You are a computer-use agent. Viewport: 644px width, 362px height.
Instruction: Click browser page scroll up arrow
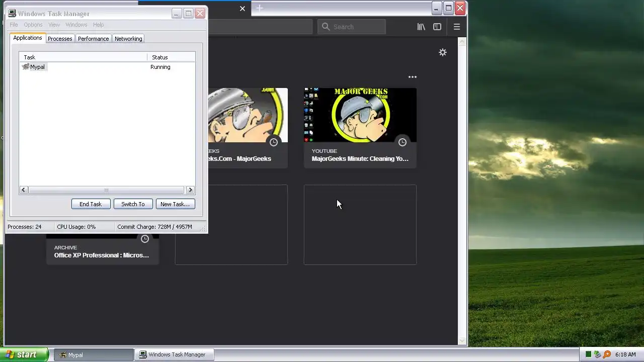(x=462, y=42)
